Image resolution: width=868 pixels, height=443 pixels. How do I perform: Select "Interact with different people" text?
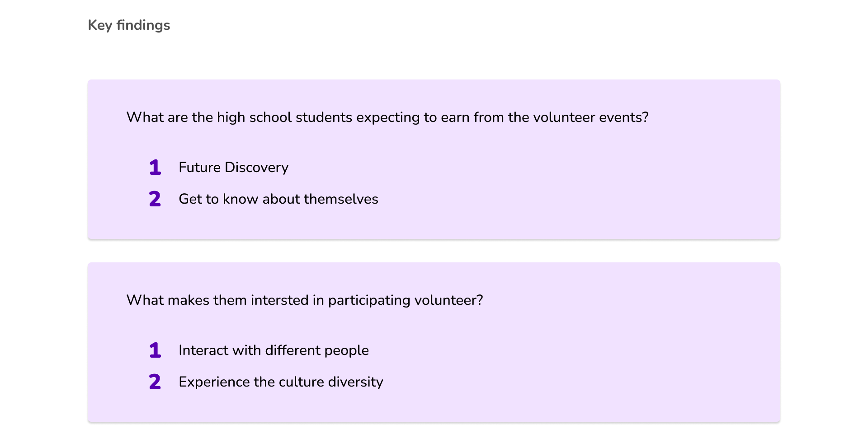coord(274,350)
